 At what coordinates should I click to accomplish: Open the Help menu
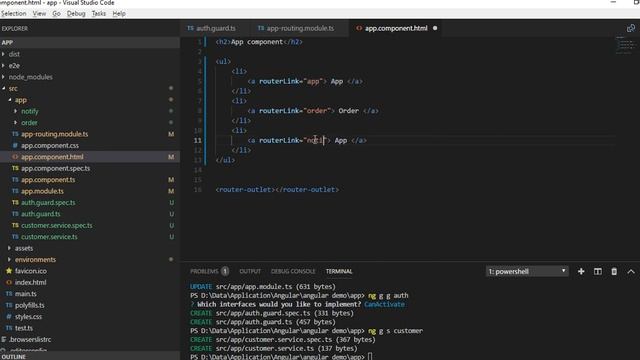tap(119, 13)
